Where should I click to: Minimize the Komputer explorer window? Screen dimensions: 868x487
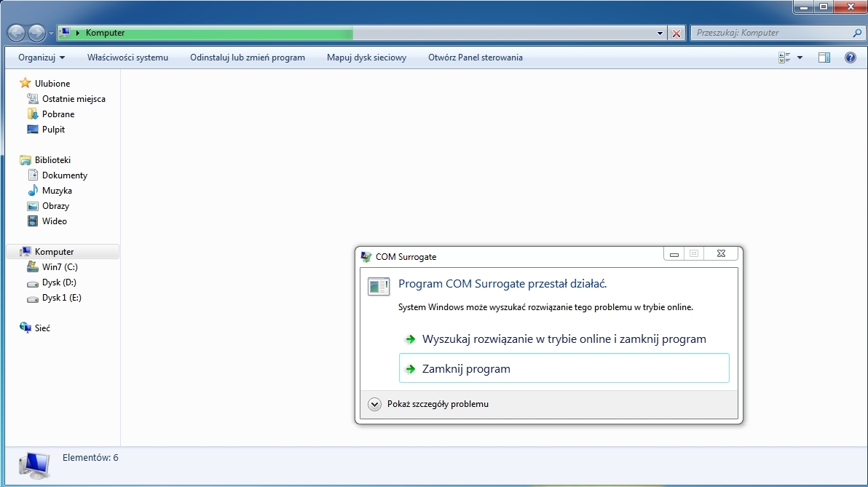pyautogui.click(x=804, y=7)
